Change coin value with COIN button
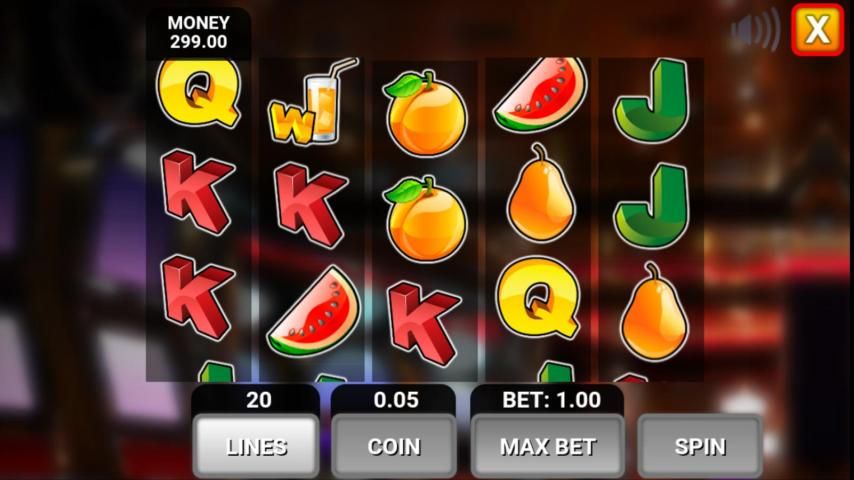854x480 pixels. tap(394, 446)
